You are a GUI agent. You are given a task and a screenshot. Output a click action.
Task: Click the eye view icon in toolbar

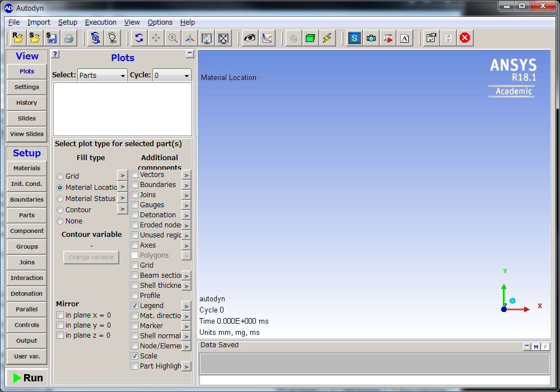250,38
